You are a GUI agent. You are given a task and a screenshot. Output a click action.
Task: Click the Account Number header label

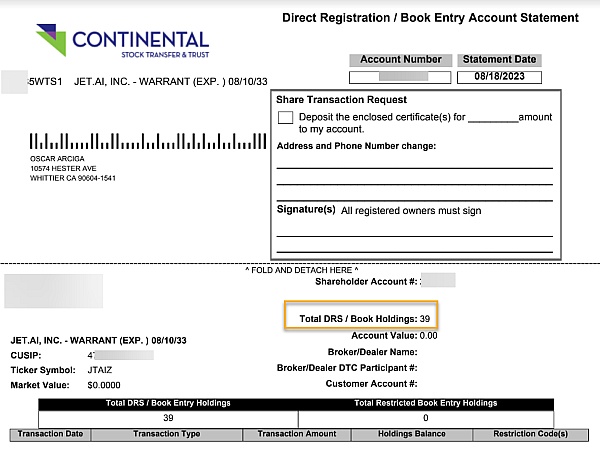pos(401,60)
